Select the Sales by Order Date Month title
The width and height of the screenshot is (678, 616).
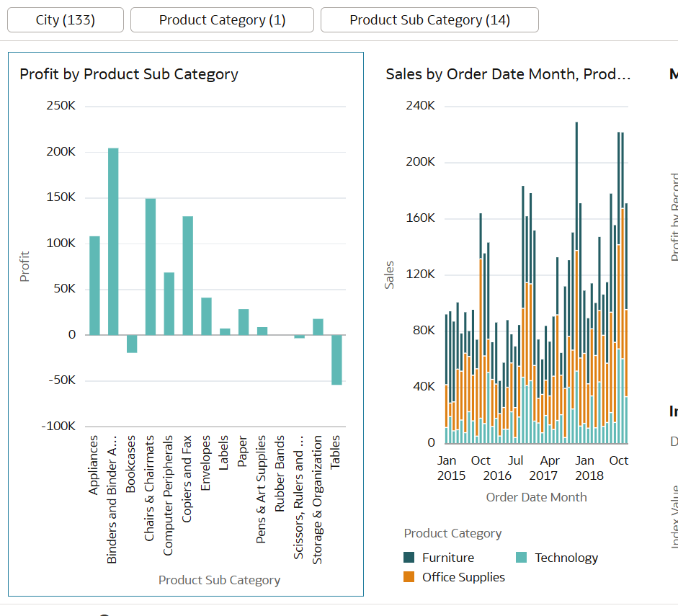[508, 74]
